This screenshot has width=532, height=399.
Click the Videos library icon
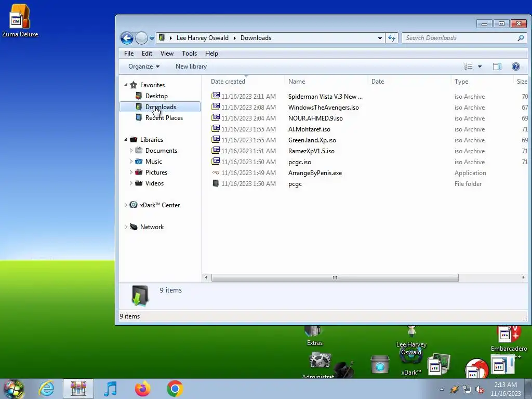pyautogui.click(x=139, y=183)
